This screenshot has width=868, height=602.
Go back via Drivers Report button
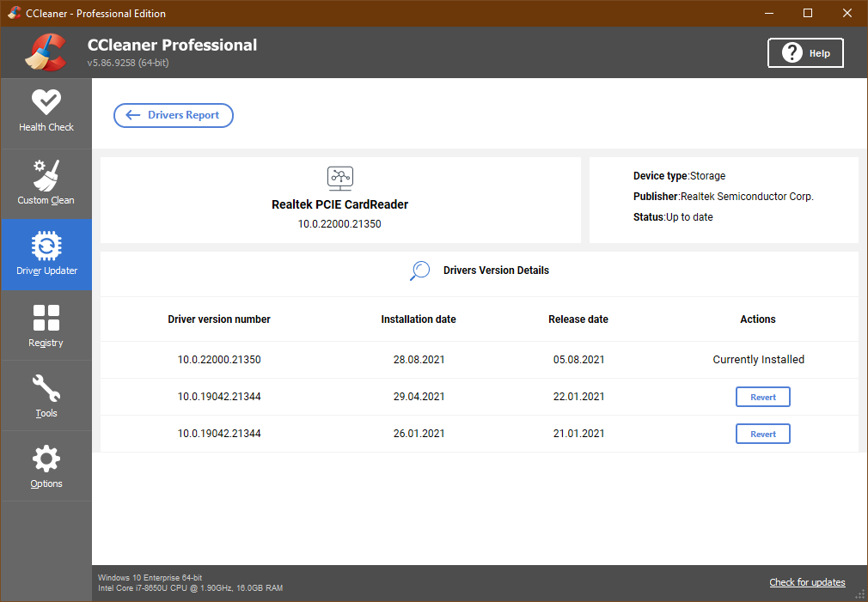point(173,115)
